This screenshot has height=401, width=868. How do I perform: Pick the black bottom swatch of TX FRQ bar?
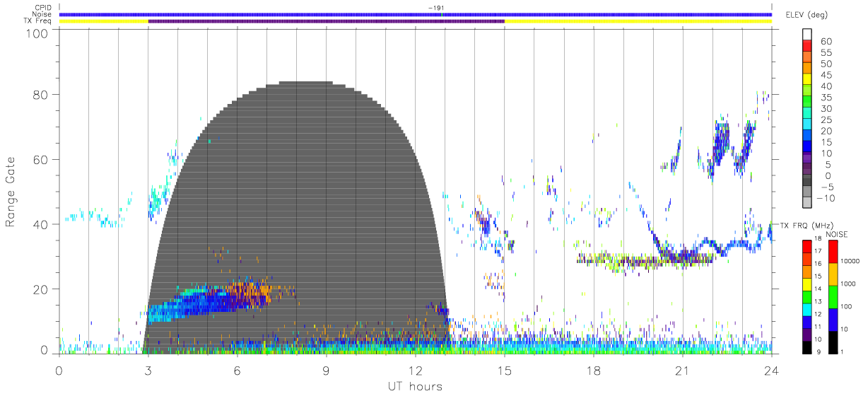[x=807, y=346]
